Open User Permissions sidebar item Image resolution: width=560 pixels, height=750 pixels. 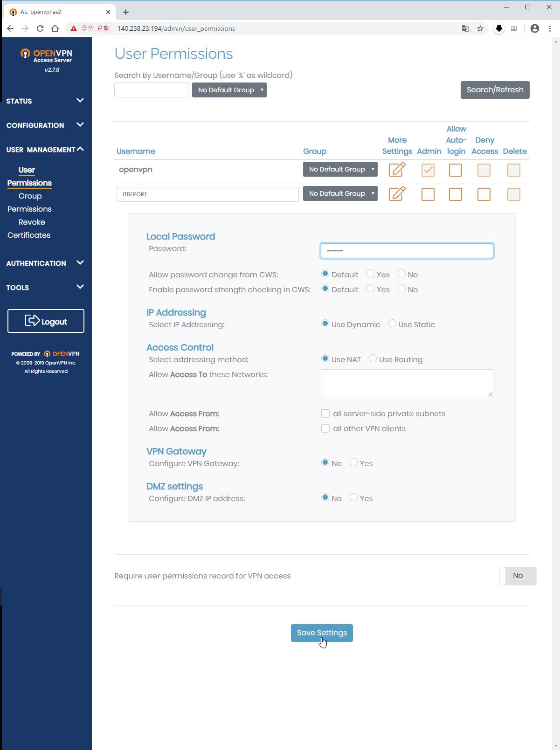click(x=29, y=177)
